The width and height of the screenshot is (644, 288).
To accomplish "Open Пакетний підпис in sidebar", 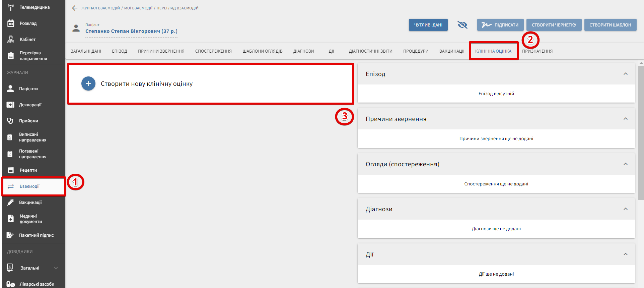I will pos(36,235).
